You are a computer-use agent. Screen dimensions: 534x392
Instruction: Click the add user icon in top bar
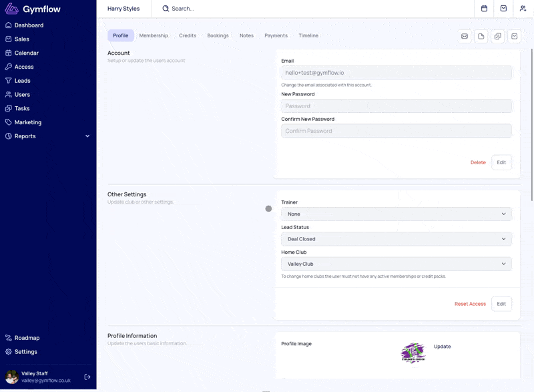coord(523,9)
